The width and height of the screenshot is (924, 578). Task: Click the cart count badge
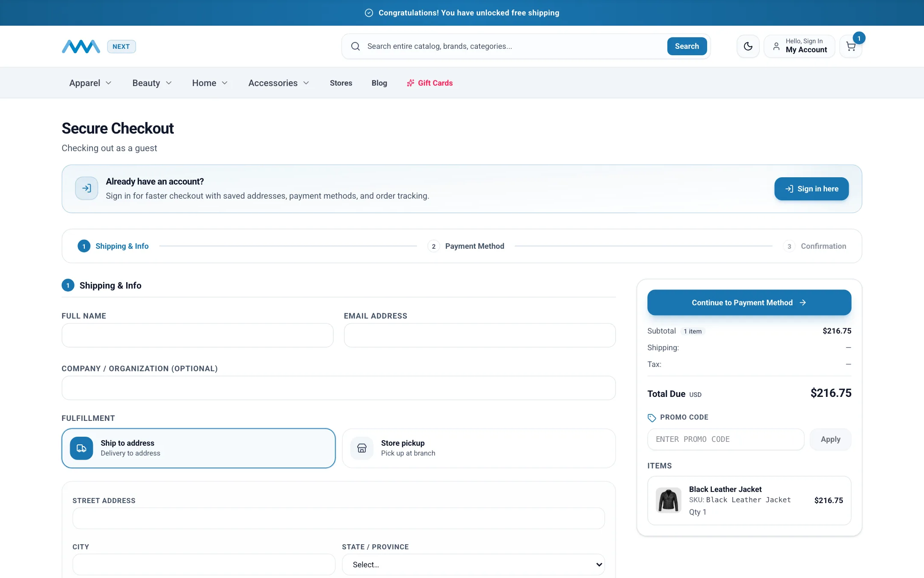pos(859,39)
